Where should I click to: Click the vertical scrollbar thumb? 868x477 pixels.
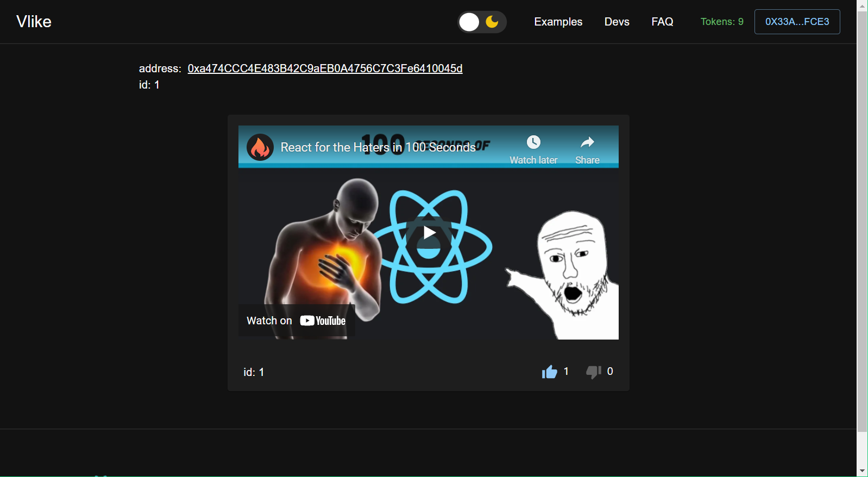(x=862, y=222)
